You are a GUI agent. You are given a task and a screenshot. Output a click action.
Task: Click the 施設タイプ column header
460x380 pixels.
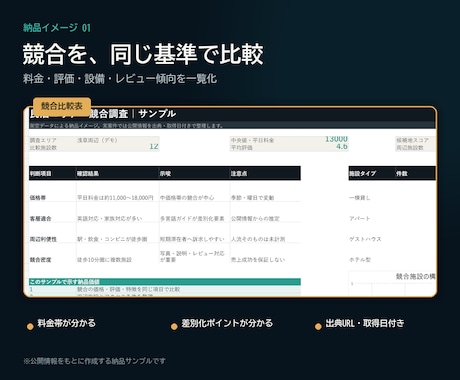pos(363,174)
